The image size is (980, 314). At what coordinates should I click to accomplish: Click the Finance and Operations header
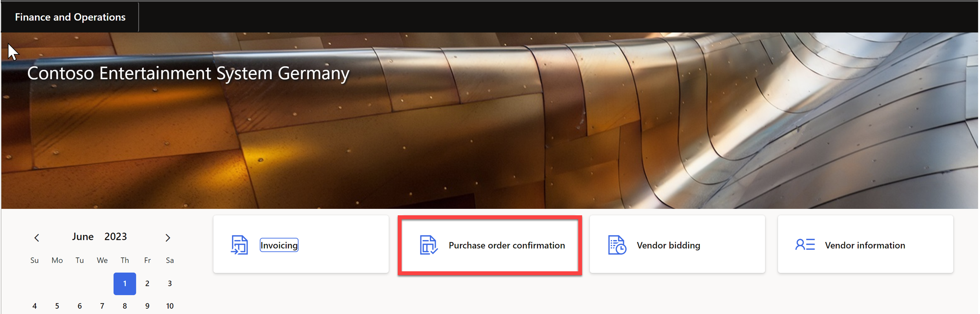click(x=70, y=17)
